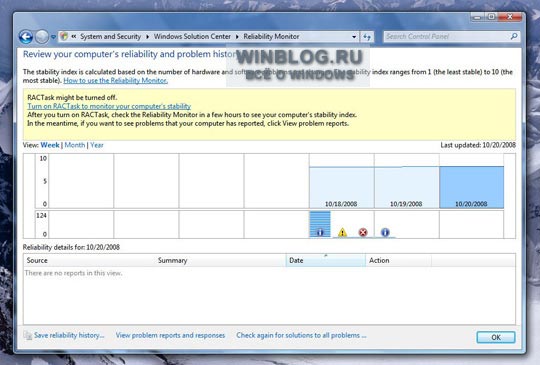The image size is (540, 365).
Task: Click the information icon under 10/19/2008
Action: pyautogui.click(x=385, y=232)
